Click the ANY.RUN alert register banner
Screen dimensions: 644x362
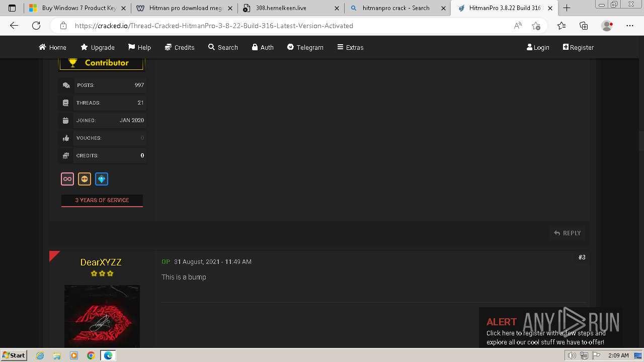[x=550, y=327]
